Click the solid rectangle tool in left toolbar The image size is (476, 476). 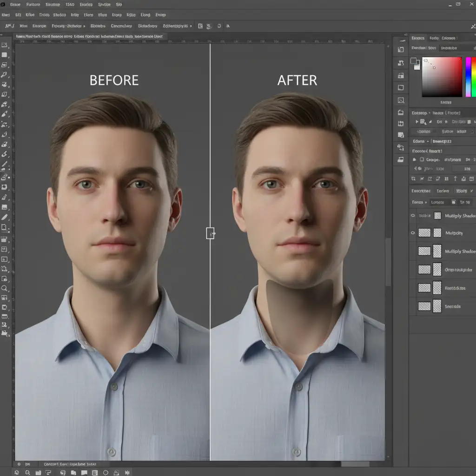[5, 55]
